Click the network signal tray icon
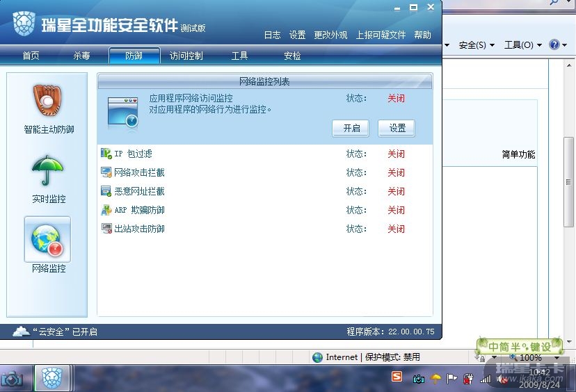 pos(486,378)
